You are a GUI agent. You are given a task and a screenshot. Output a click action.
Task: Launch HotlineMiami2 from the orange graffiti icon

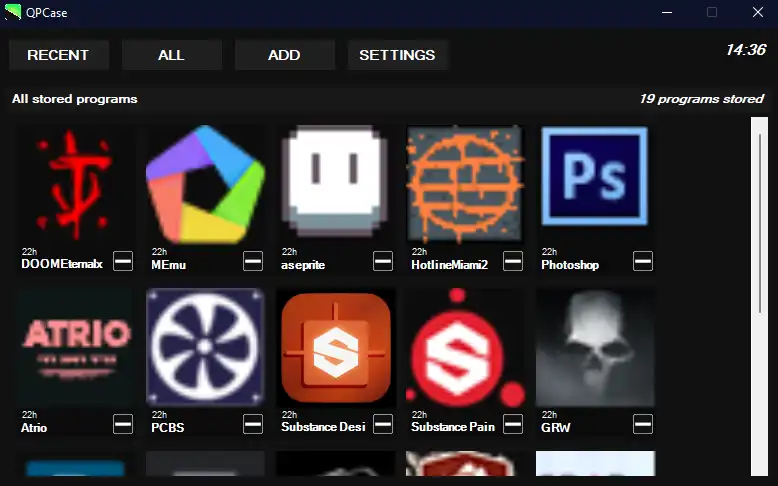(465, 185)
